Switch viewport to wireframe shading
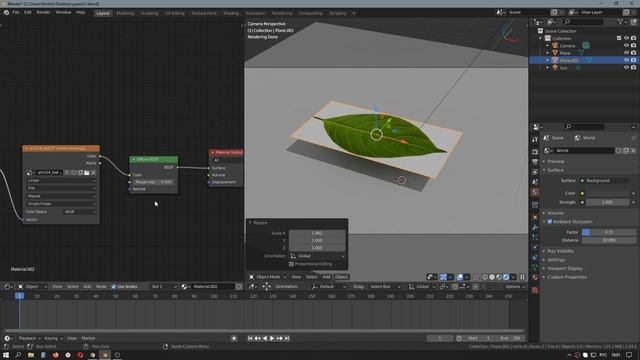This screenshot has height=360, width=640. click(485, 277)
